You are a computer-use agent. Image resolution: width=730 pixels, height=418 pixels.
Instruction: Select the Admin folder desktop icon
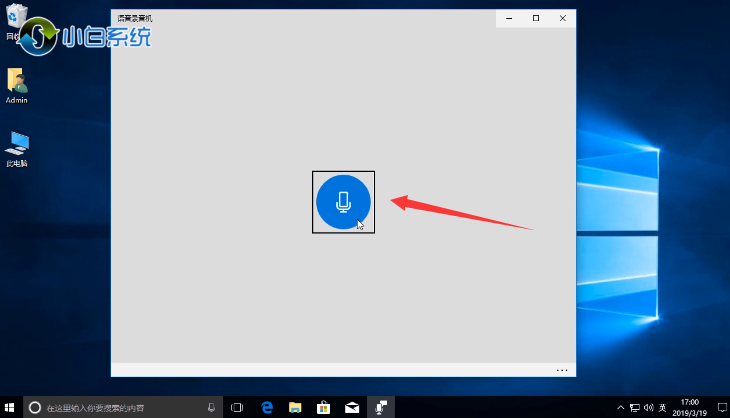coord(17,85)
